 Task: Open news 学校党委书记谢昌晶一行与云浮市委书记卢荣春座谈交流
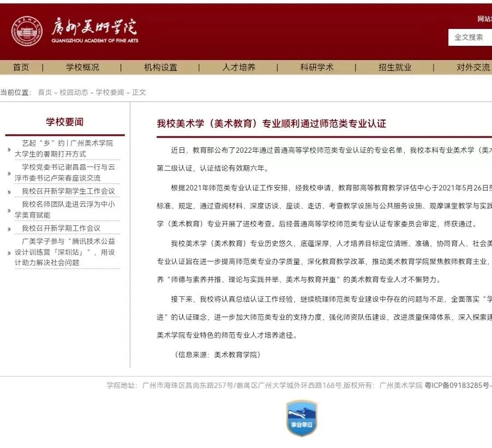point(65,172)
